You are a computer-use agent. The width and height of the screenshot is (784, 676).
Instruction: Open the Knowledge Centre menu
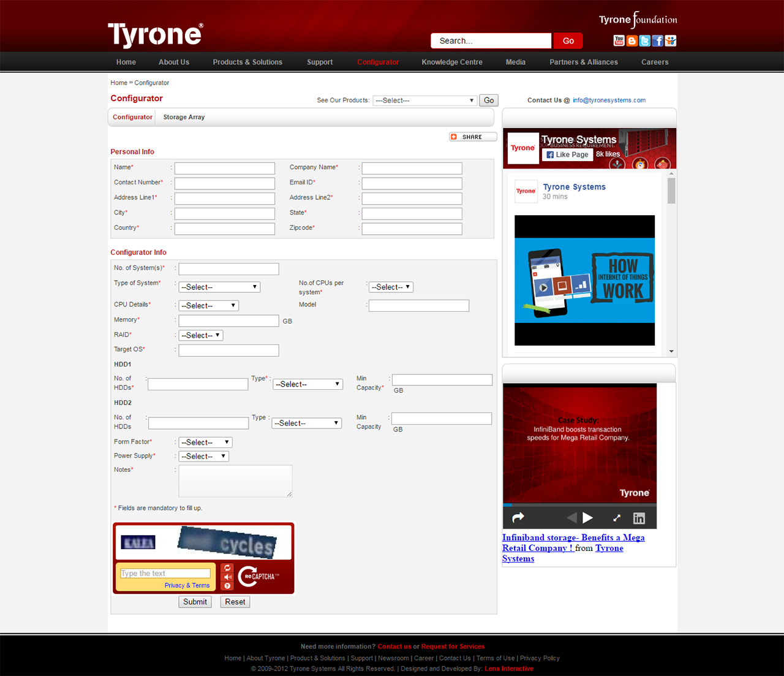coord(452,62)
